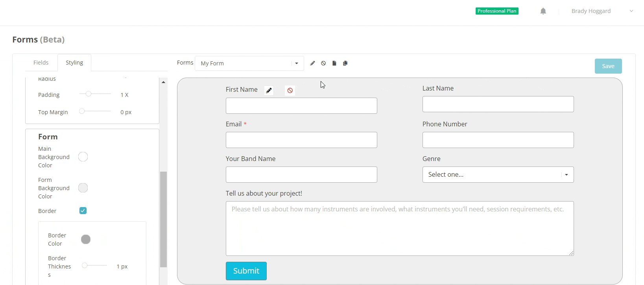The image size is (644, 285).
Task: Uncheck the Border checkbox
Action: coord(83,211)
